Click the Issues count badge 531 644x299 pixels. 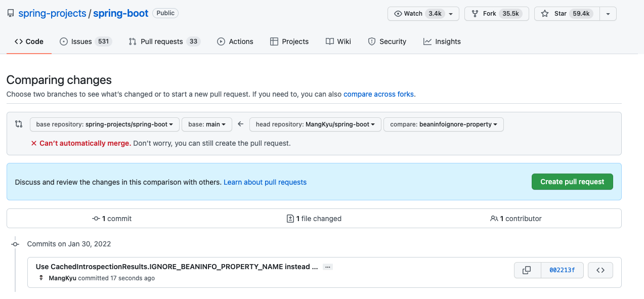104,41
